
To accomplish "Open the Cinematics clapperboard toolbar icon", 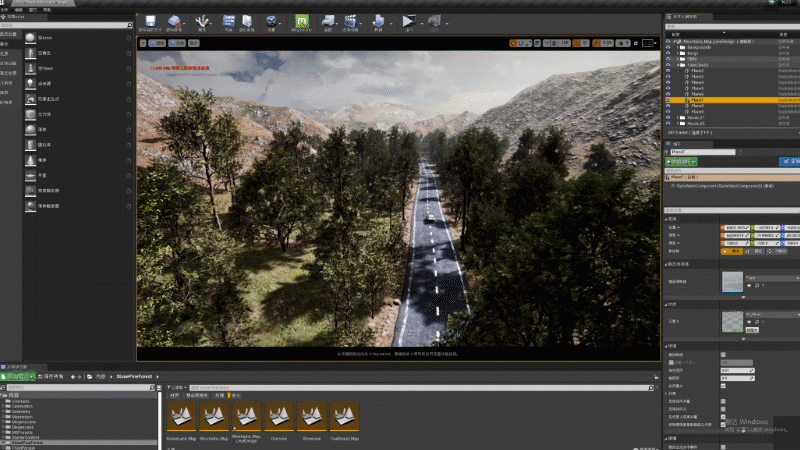I will click(x=350, y=21).
